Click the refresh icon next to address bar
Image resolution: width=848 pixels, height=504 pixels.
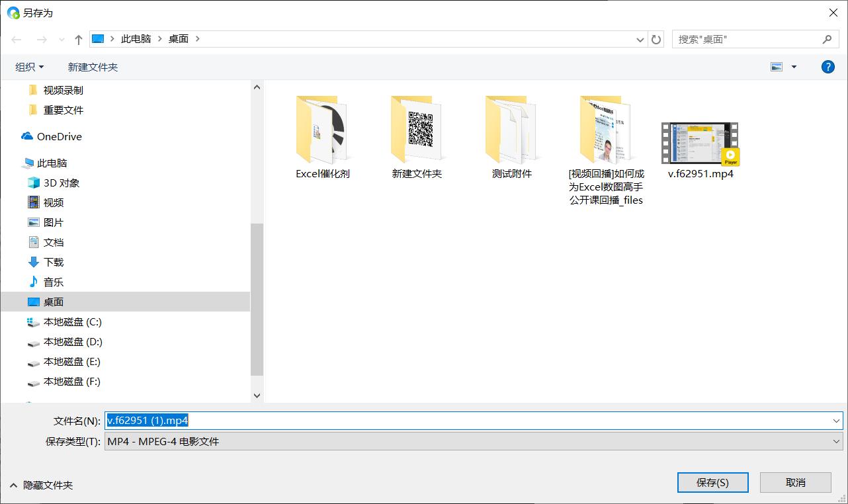656,39
